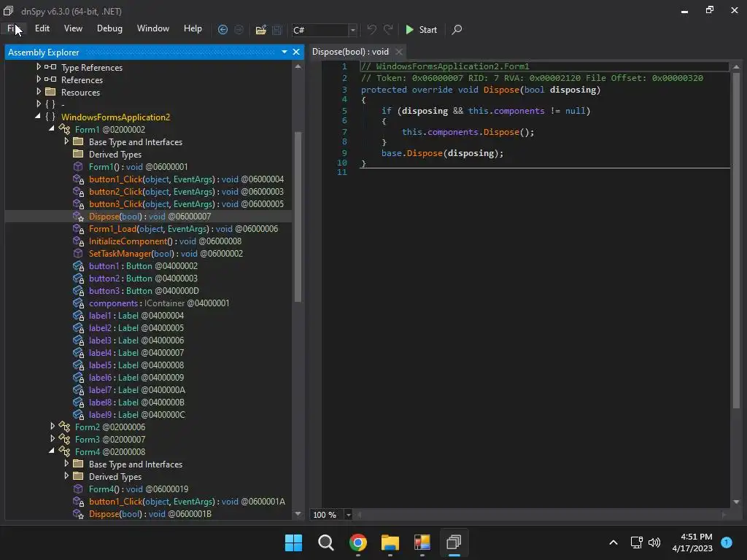This screenshot has width=747, height=560.
Task: Select label5 : Label @04000008
Action: 136,365
